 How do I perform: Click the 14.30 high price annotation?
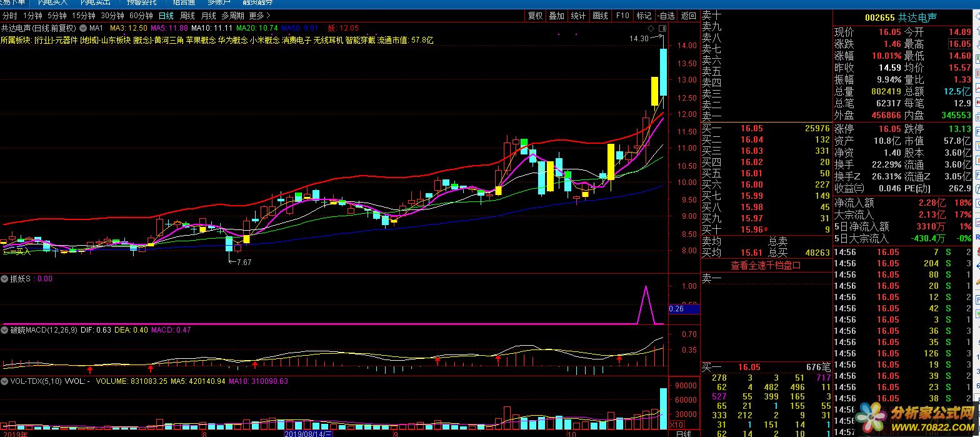639,39
